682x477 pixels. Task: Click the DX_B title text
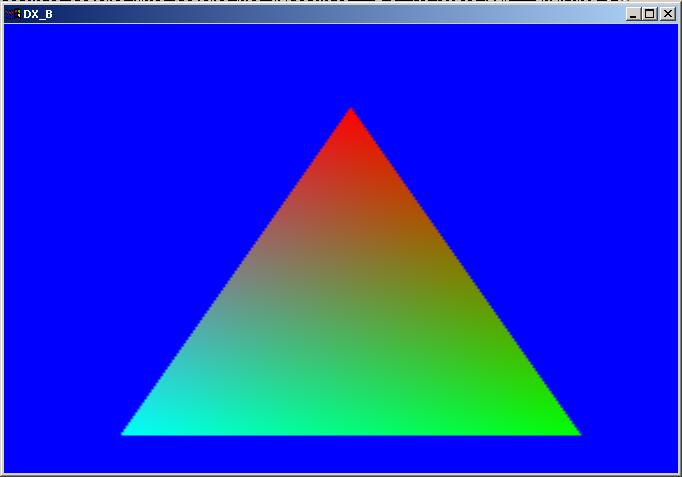(x=38, y=14)
